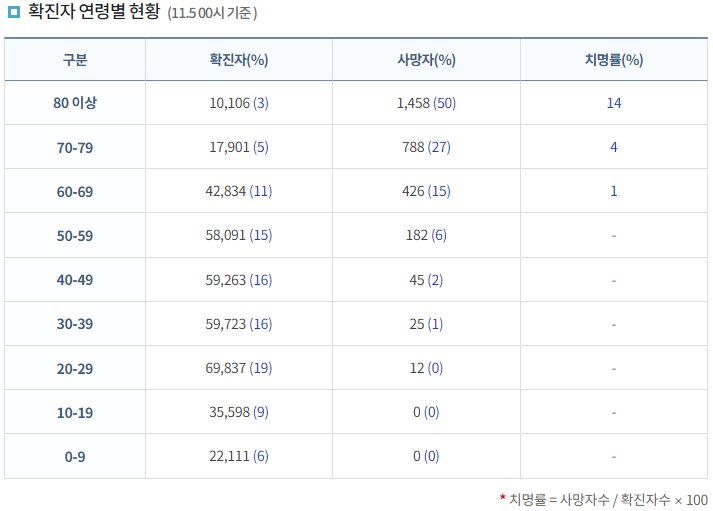Select the title 확진자 연령별 현황

click(x=94, y=11)
